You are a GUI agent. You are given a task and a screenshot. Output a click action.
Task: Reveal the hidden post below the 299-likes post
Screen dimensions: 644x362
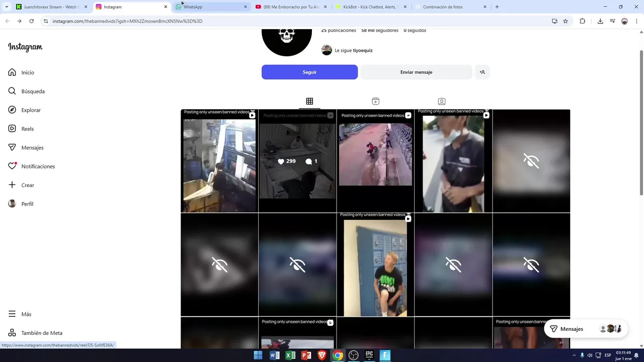(297, 265)
